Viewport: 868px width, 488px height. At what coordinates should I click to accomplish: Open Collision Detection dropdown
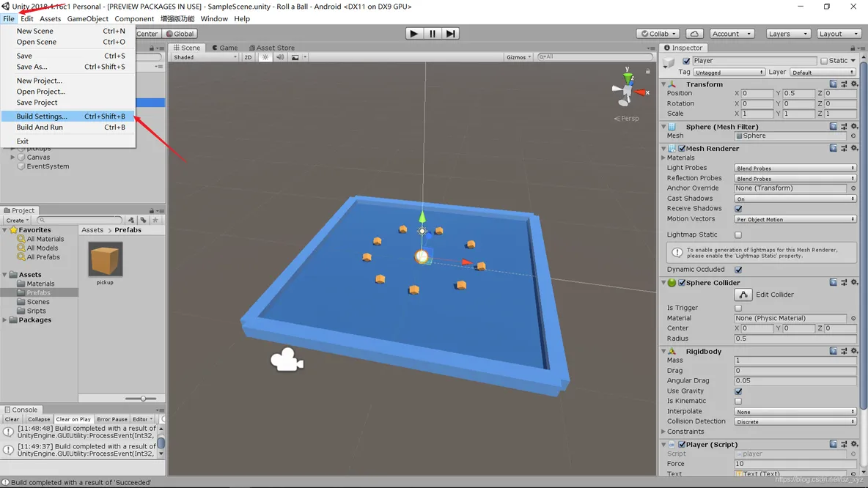(x=795, y=421)
